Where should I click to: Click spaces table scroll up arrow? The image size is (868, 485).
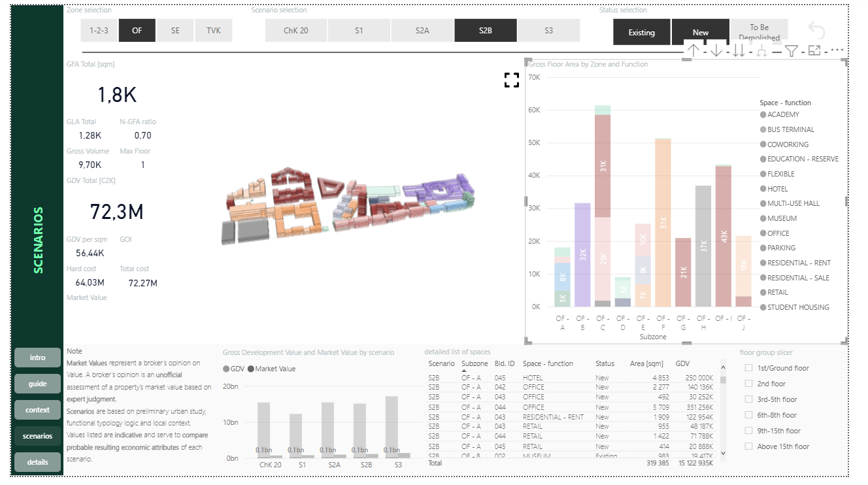723,369
